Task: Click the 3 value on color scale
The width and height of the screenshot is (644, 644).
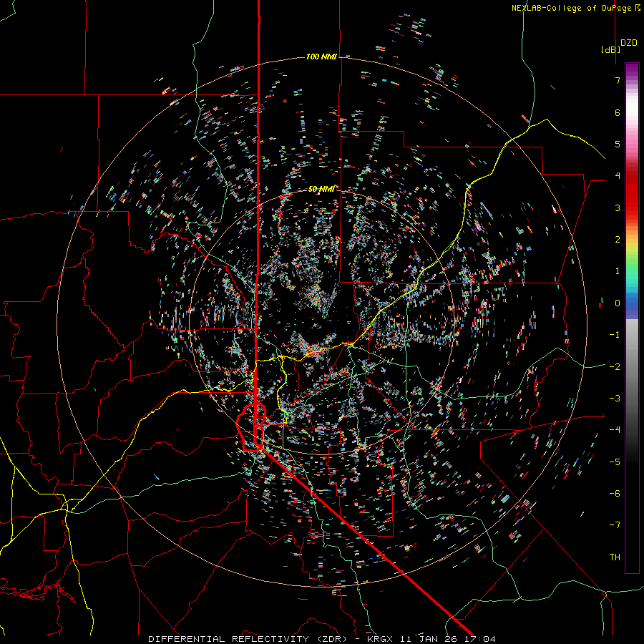Action: [x=618, y=208]
